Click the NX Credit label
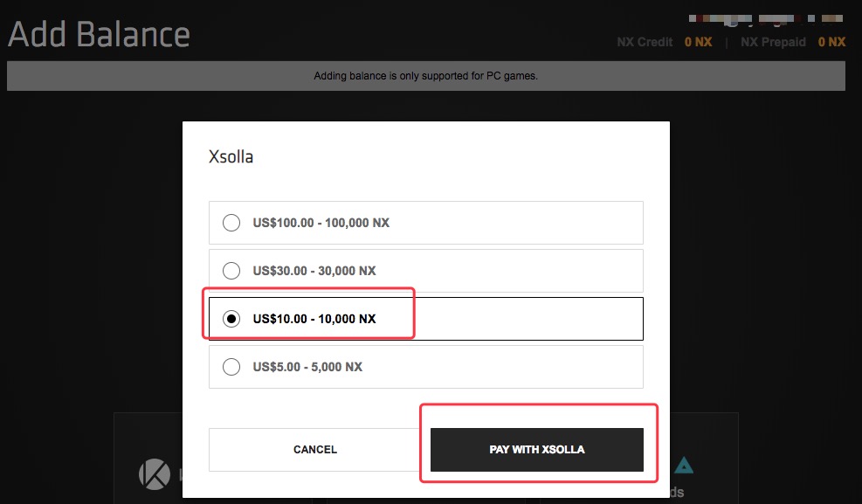The height and width of the screenshot is (504, 862). pos(645,42)
